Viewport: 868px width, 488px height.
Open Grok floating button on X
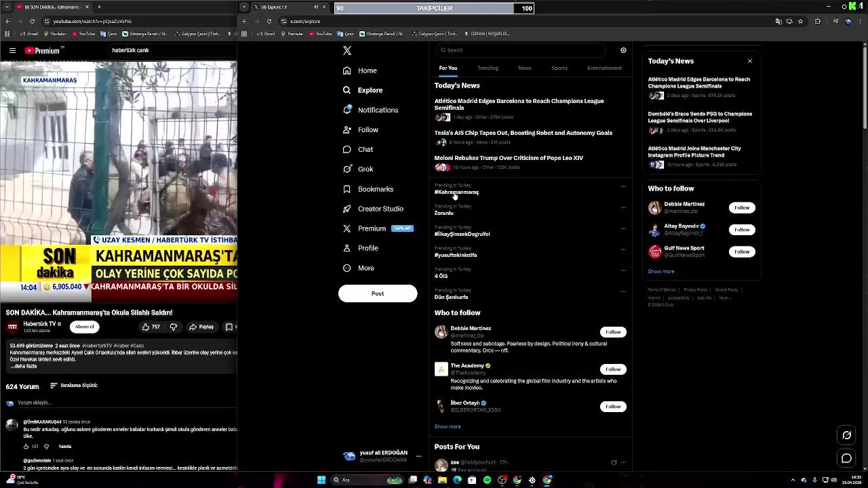pyautogui.click(x=846, y=435)
